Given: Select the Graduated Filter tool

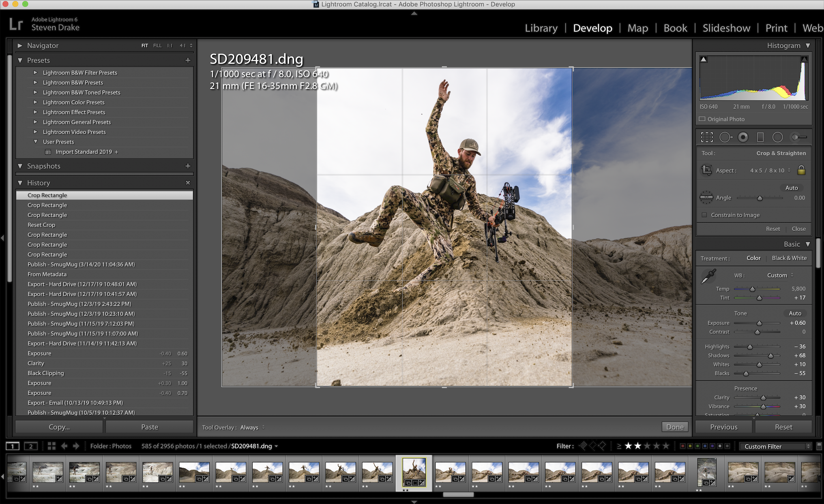Looking at the screenshot, I should pos(760,137).
